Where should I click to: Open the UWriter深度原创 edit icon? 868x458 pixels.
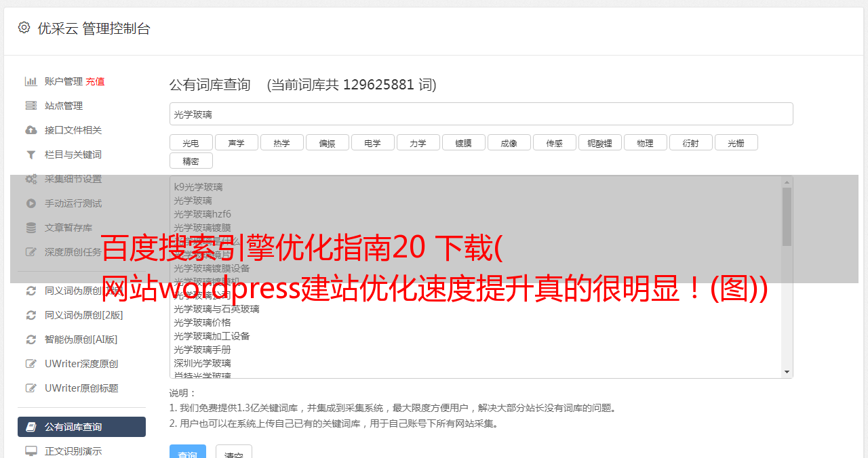[x=31, y=364]
